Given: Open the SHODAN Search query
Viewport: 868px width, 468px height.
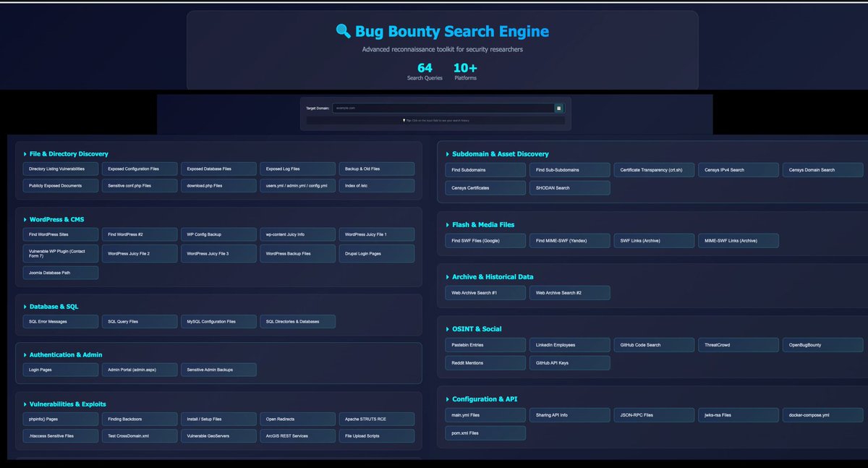Looking at the screenshot, I should [x=569, y=187].
